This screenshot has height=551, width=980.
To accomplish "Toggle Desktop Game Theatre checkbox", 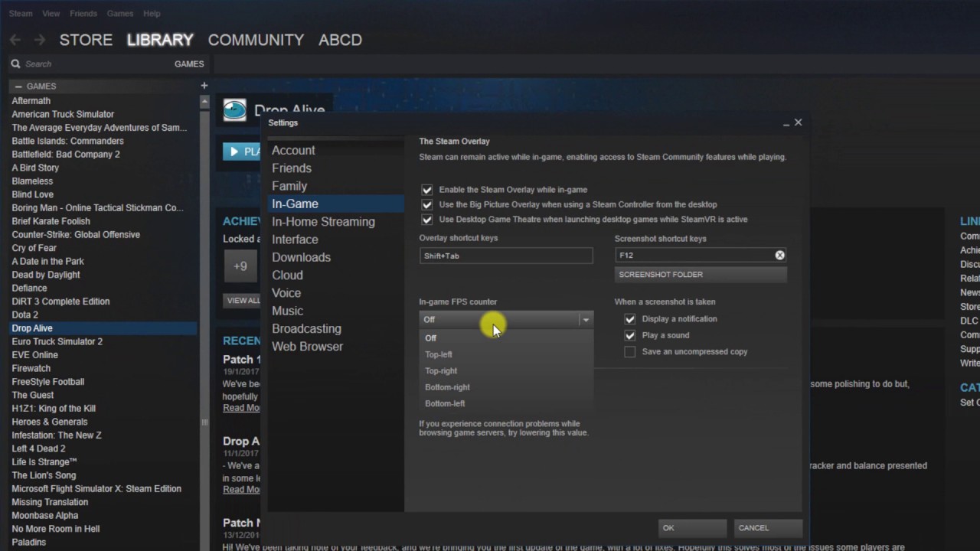I will pos(427,220).
